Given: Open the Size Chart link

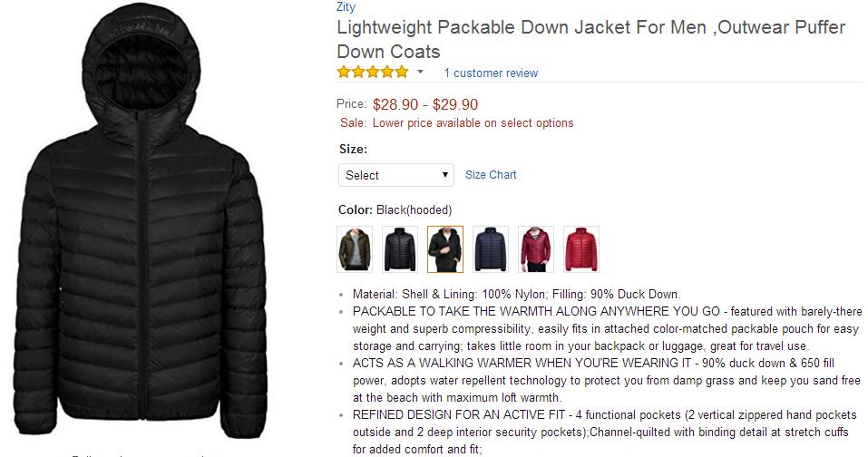Looking at the screenshot, I should click(491, 175).
